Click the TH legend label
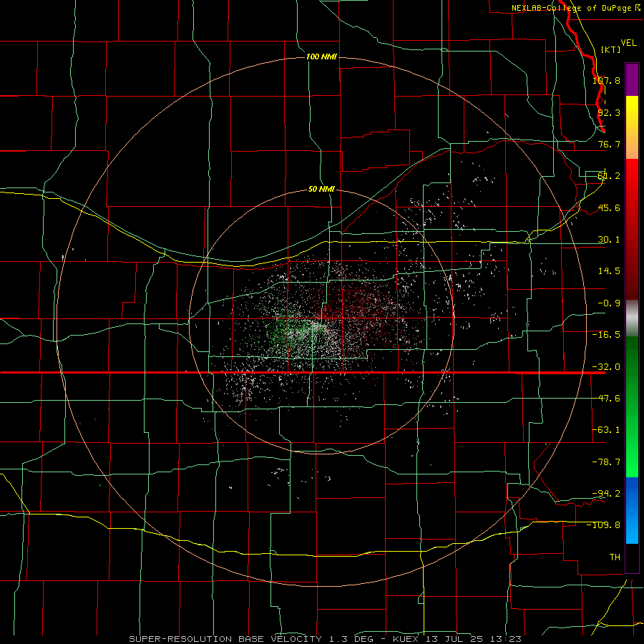The height and width of the screenshot is (644, 644). (x=615, y=557)
